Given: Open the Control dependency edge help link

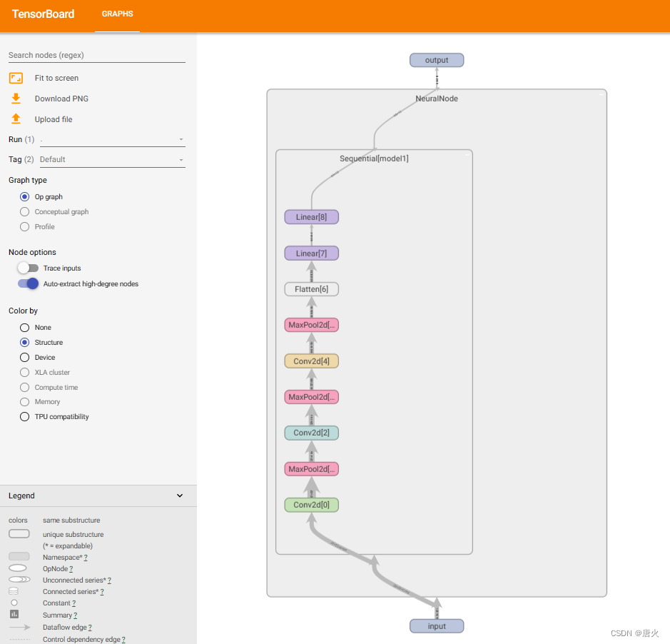Looking at the screenshot, I should click(x=123, y=639).
